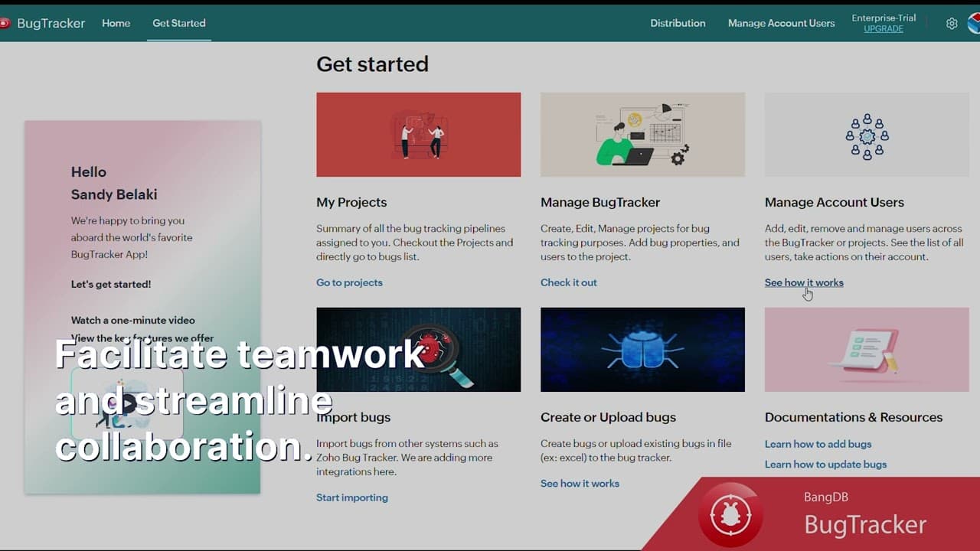
Task: Click the Let's get started! text
Action: (111, 284)
